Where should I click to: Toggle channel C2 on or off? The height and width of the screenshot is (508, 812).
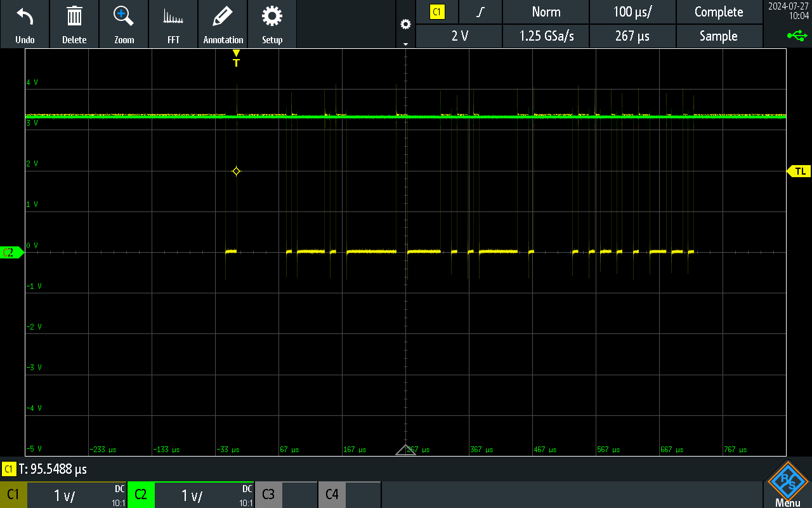coord(141,495)
